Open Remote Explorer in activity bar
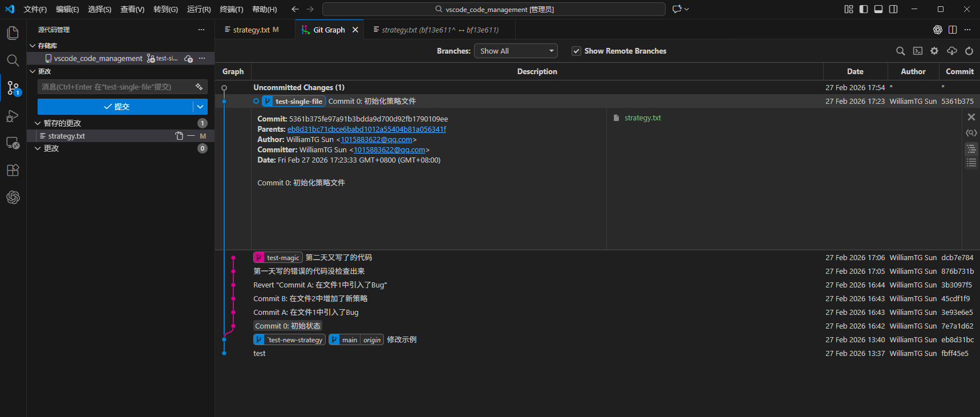Screen dimensions: 980x417 coord(13,143)
